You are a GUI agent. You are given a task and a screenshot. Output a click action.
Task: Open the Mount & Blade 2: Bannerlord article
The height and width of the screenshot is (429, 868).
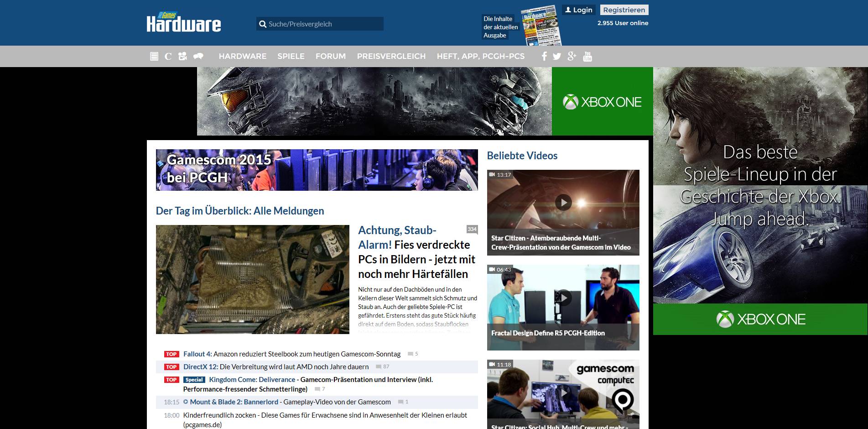point(290,402)
